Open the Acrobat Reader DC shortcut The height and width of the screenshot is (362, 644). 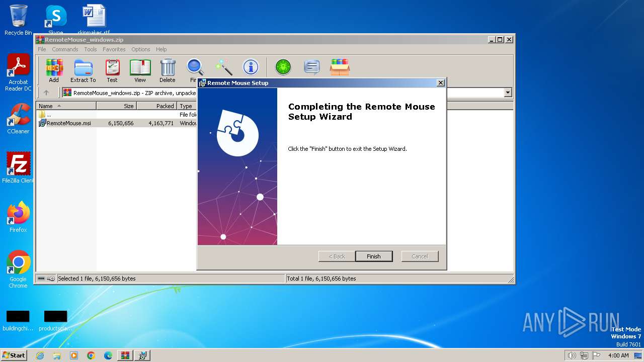(18, 72)
